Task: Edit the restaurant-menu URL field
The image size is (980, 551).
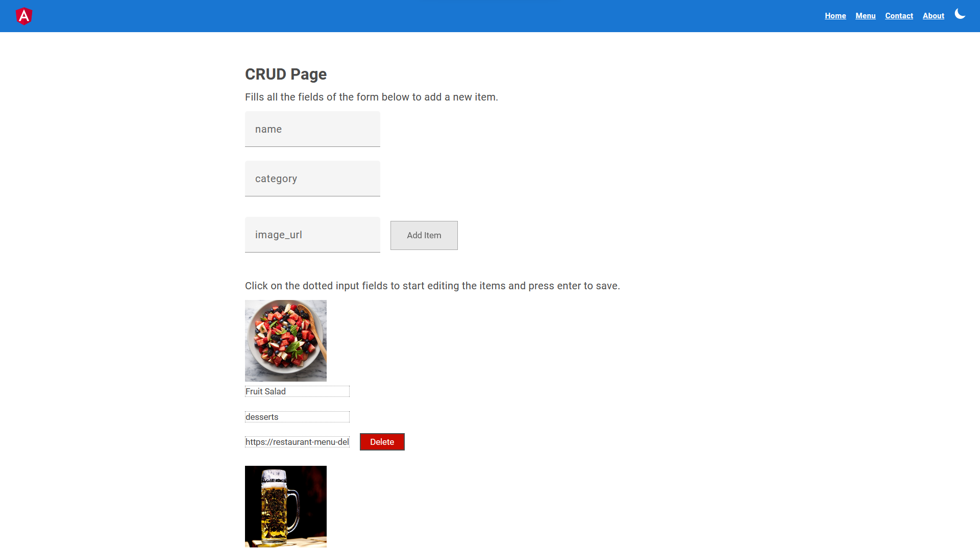Action: click(297, 442)
